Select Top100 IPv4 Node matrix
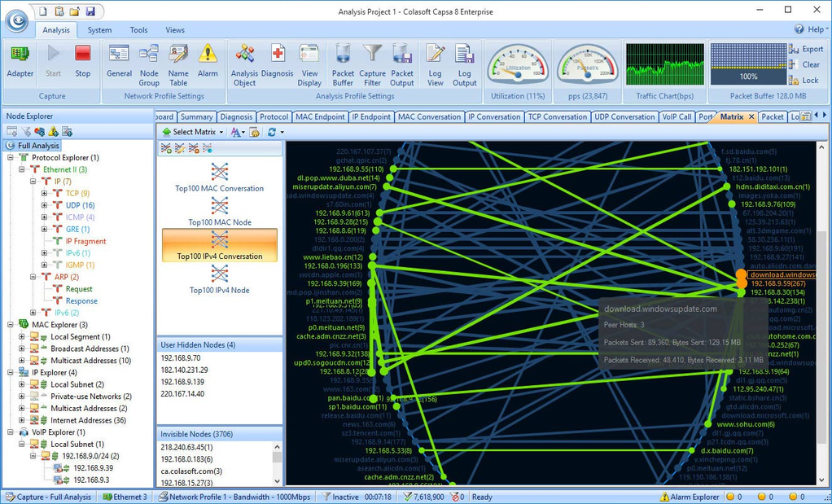This screenshot has width=832, height=504. point(219,279)
